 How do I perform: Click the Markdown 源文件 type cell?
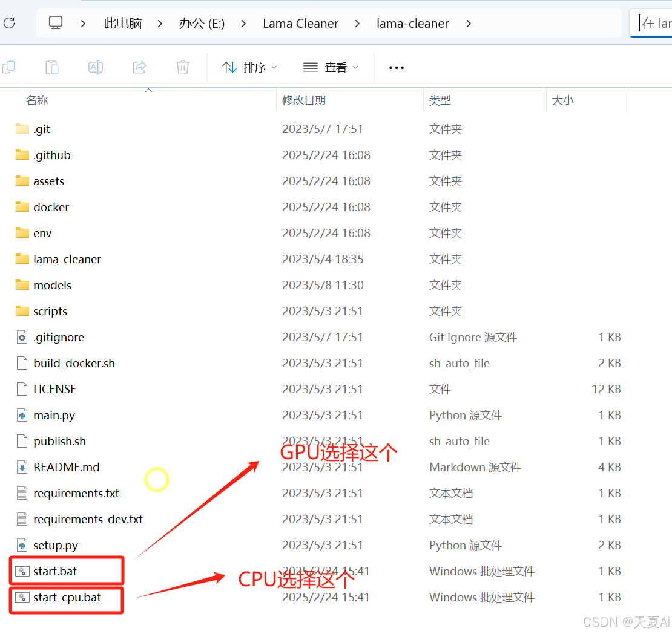pos(475,468)
